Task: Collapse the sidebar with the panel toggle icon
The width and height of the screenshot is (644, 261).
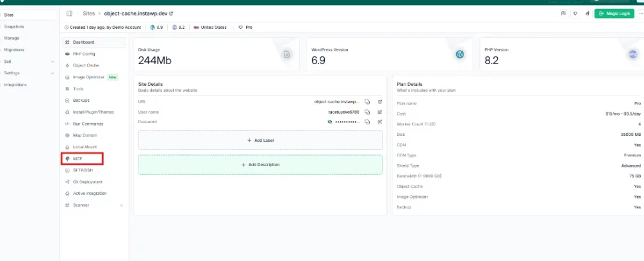Action: [69, 13]
